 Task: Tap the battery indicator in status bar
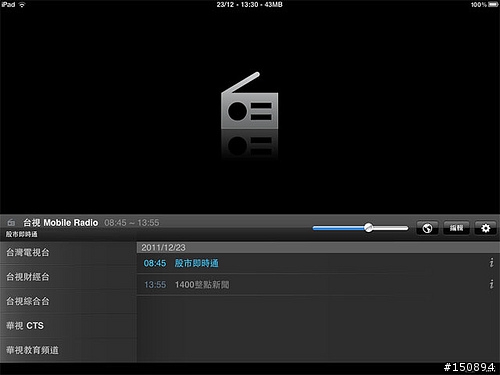tap(493, 4)
